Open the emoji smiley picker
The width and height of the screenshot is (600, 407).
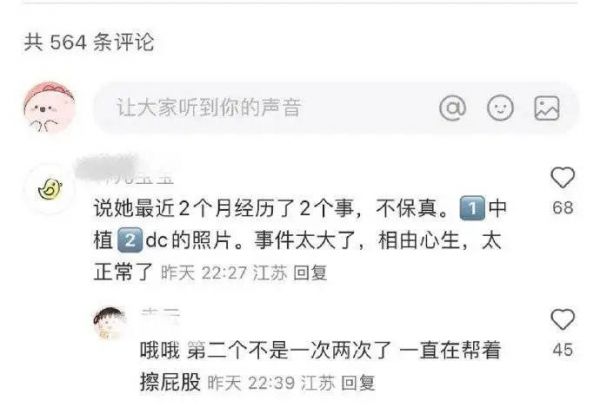500,108
